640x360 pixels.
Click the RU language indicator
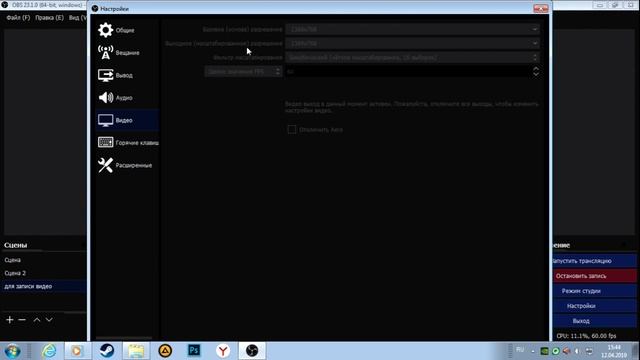pyautogui.click(x=520, y=350)
